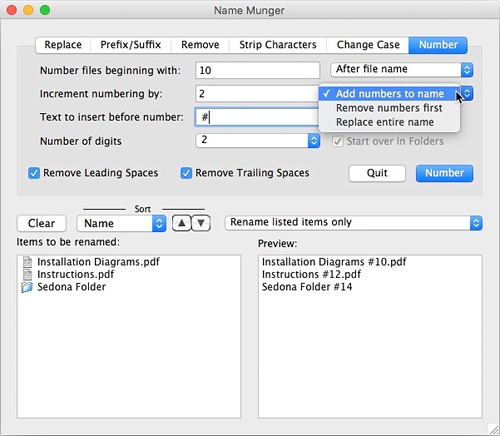This screenshot has height=436, width=500.
Task: Sort ascending with up arrow button
Action: point(182,223)
